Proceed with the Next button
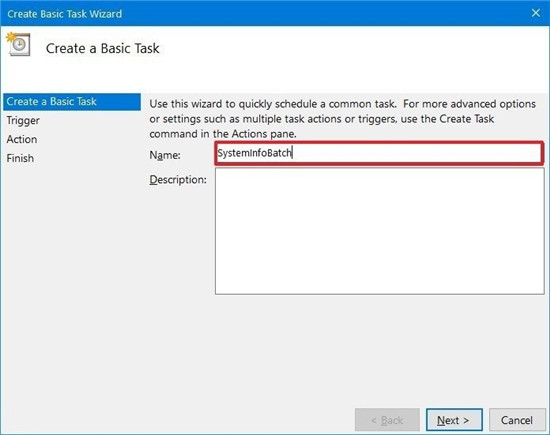The image size is (550, 435). 454,420
